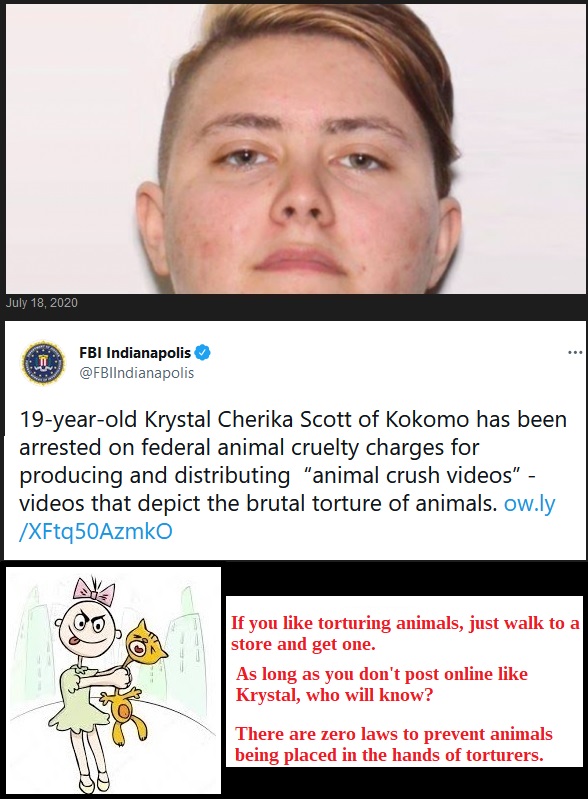
Task: Click the FBI Indianapolis display name
Action: point(135,353)
